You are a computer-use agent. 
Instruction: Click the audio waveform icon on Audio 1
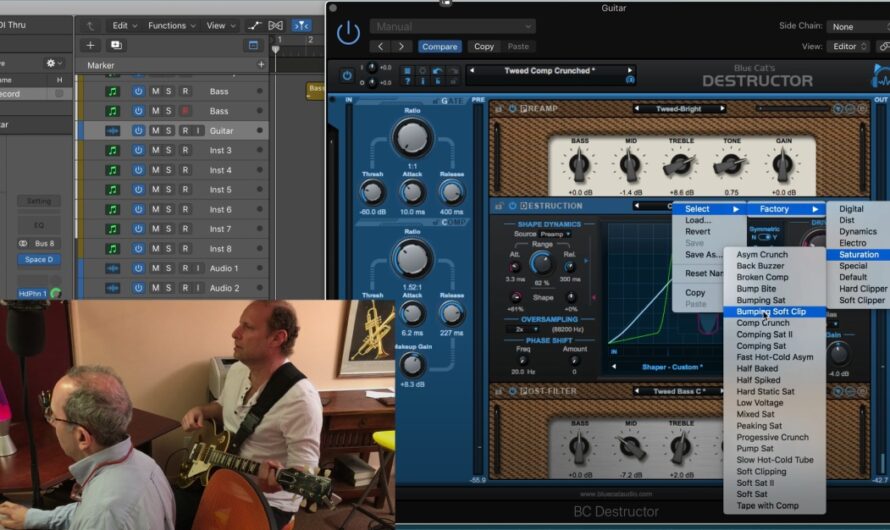tap(112, 268)
